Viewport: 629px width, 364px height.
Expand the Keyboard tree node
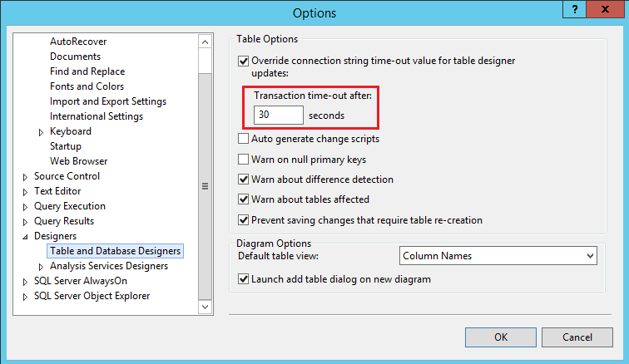coord(42,131)
